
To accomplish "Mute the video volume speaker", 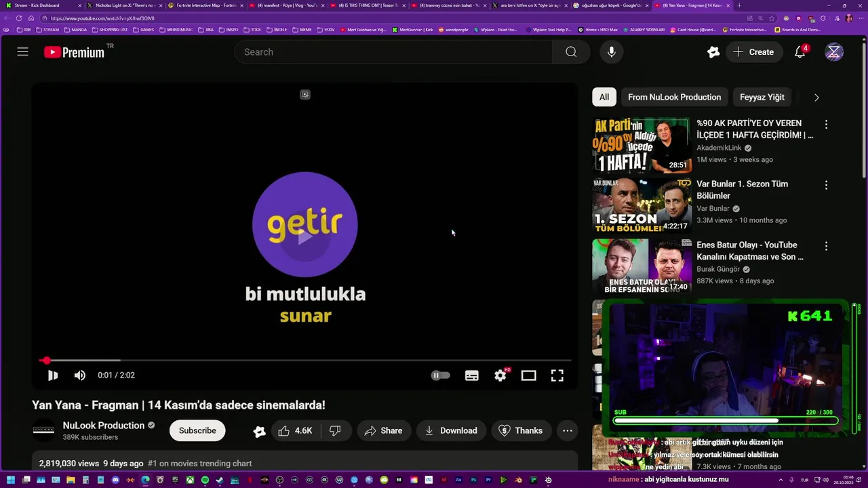I will tap(80, 375).
